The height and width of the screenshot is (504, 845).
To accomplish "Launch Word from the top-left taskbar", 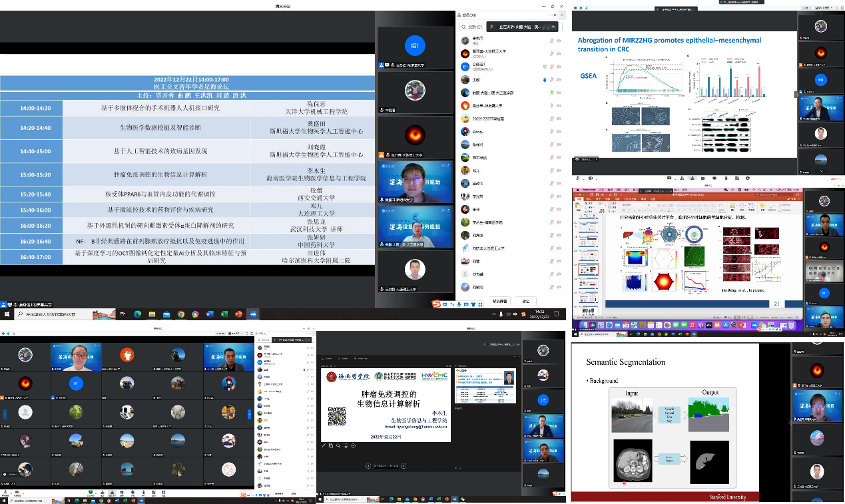I will tap(210, 314).
